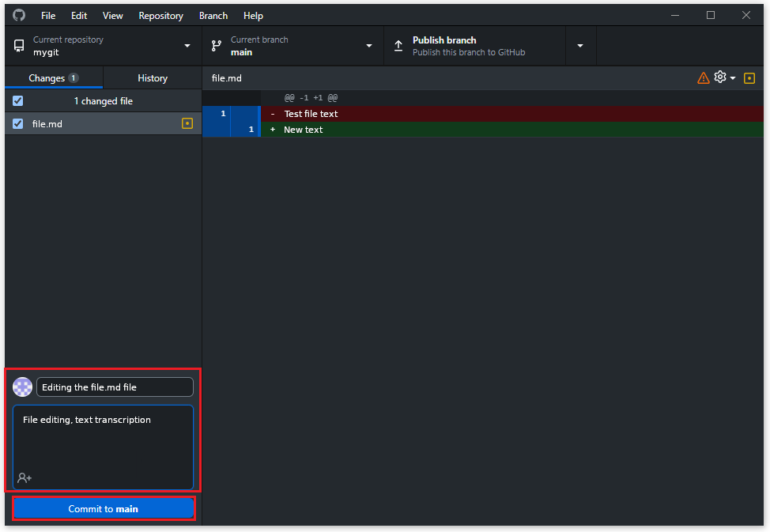770x532 pixels.
Task: Click the Commit to main button
Action: tap(103, 508)
